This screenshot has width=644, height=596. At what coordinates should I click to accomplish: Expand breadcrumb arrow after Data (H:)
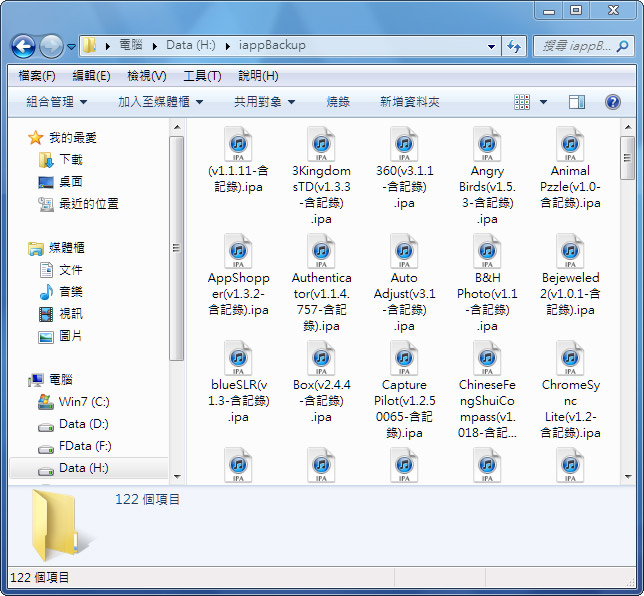tap(228, 46)
